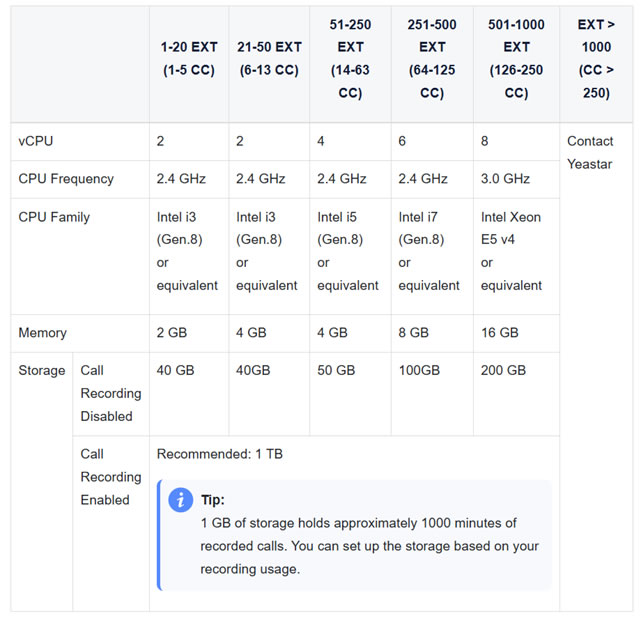This screenshot has height=617, width=642.
Task: Click the Contact Yeastar cell text
Action: click(590, 152)
